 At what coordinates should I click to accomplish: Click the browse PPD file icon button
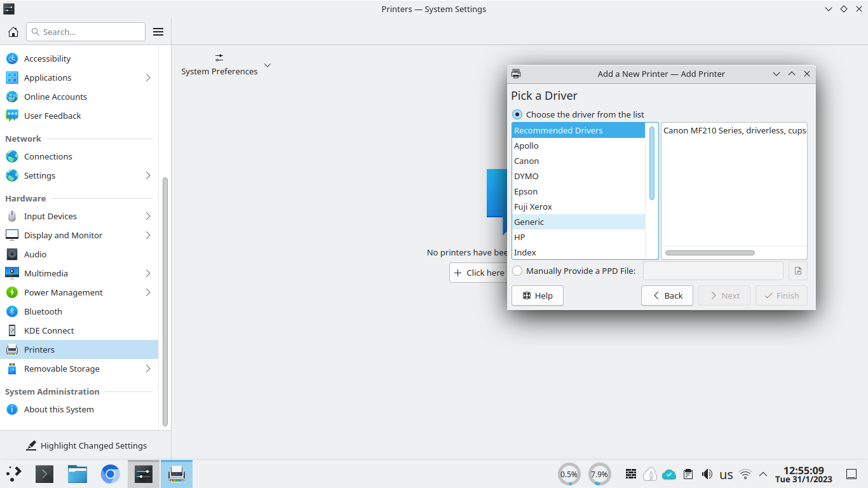coord(798,271)
